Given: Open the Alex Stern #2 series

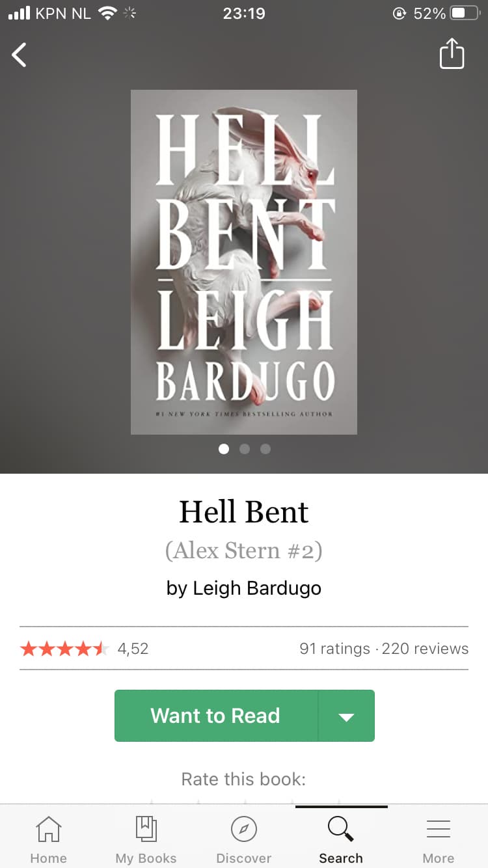Looking at the screenshot, I should pyautogui.click(x=244, y=550).
